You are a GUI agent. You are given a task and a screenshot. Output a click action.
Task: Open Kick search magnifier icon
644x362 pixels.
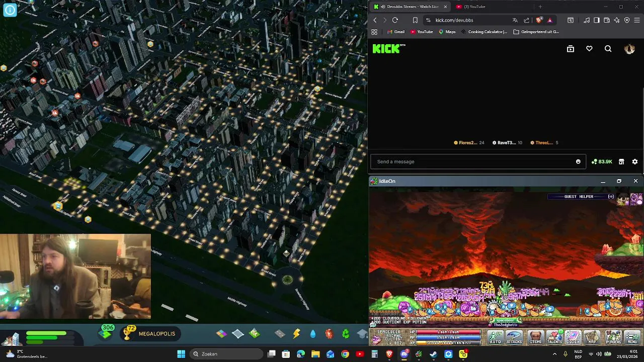click(x=608, y=49)
